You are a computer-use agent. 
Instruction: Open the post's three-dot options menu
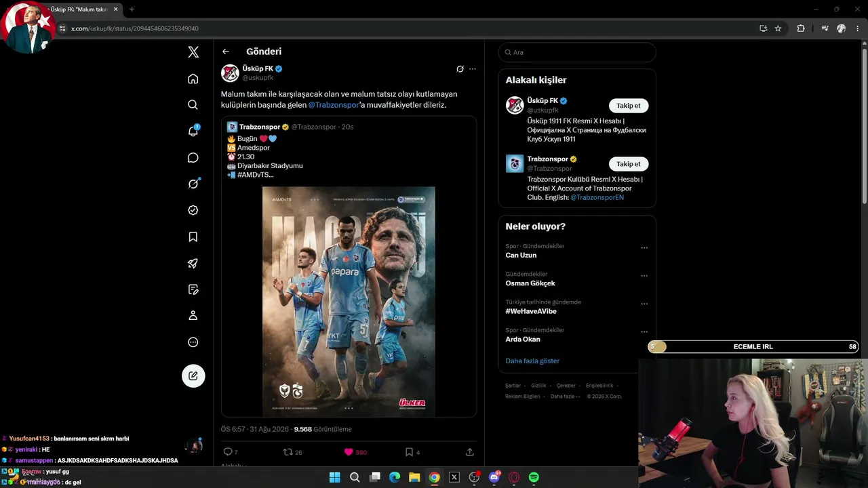coord(473,69)
